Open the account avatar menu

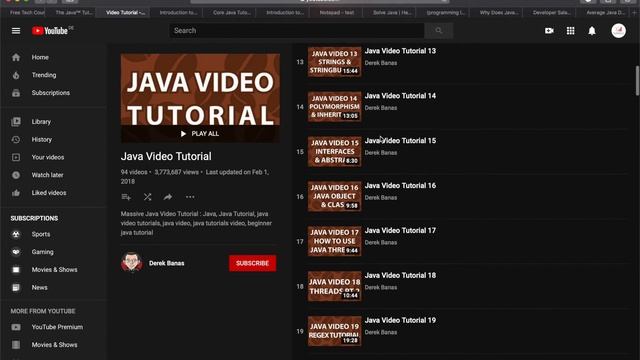pyautogui.click(x=618, y=31)
